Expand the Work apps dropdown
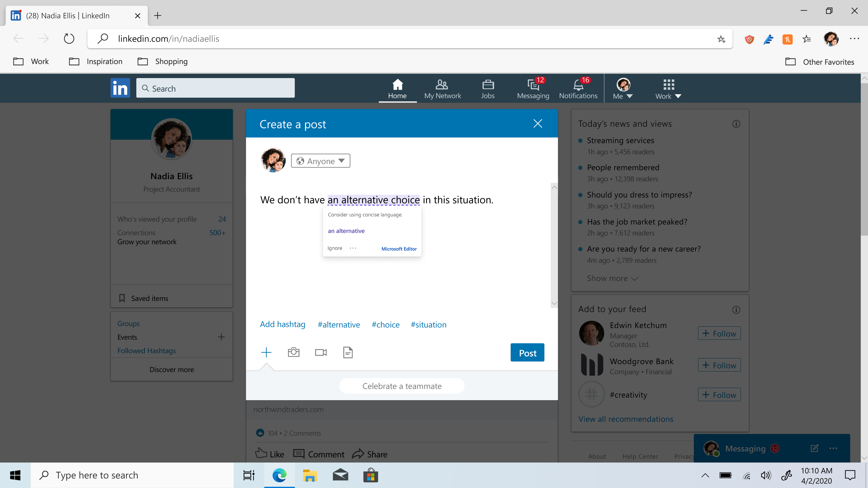Screen dimensions: 868x488 coord(668,89)
